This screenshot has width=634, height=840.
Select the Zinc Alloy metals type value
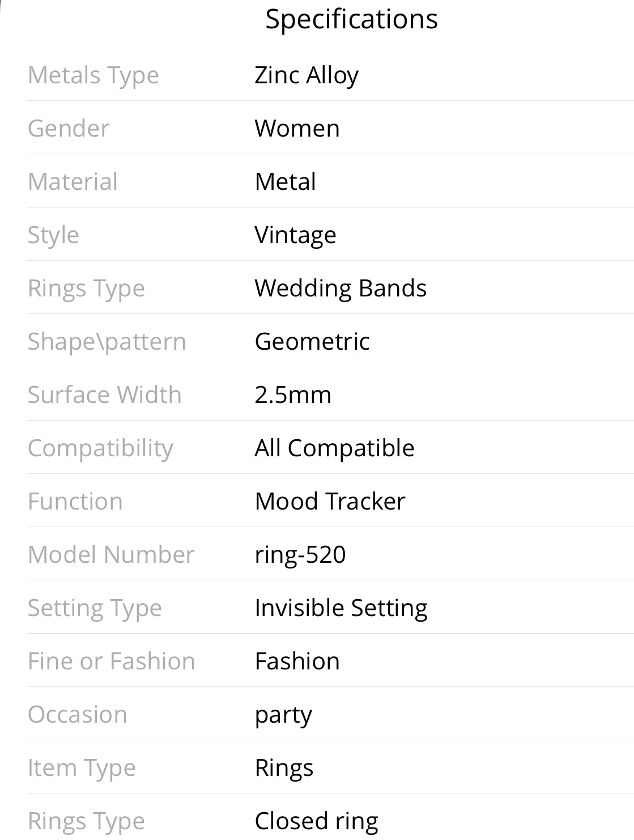coord(307,75)
